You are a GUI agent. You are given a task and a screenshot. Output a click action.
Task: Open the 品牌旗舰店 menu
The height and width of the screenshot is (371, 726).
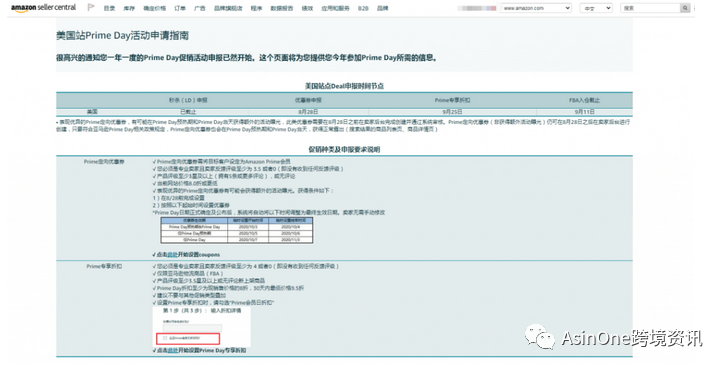pos(228,8)
